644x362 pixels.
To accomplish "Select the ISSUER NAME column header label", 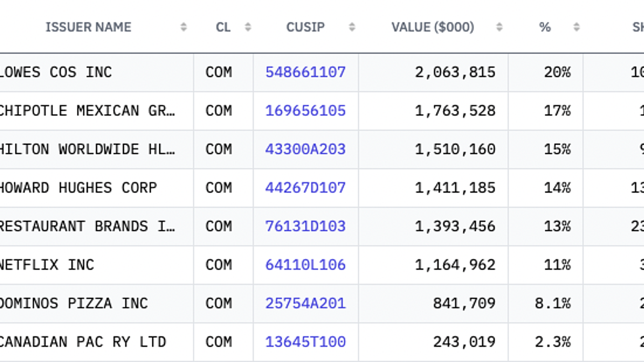I will [88, 27].
